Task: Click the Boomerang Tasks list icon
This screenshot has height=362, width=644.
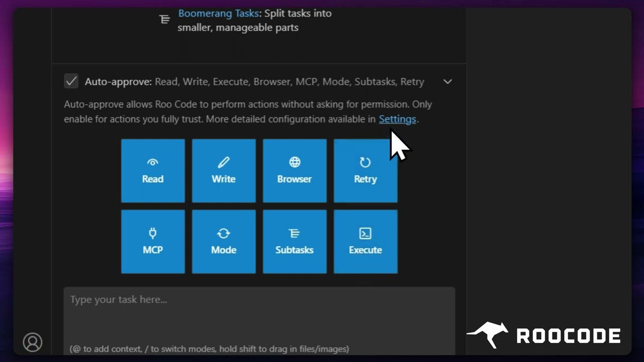Action: tap(165, 20)
